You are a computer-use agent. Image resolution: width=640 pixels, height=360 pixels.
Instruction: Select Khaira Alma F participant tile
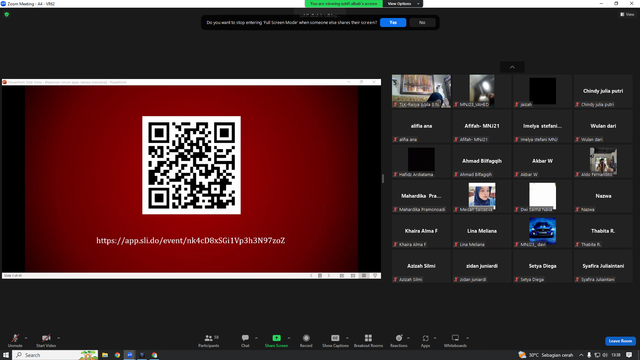[421, 231]
